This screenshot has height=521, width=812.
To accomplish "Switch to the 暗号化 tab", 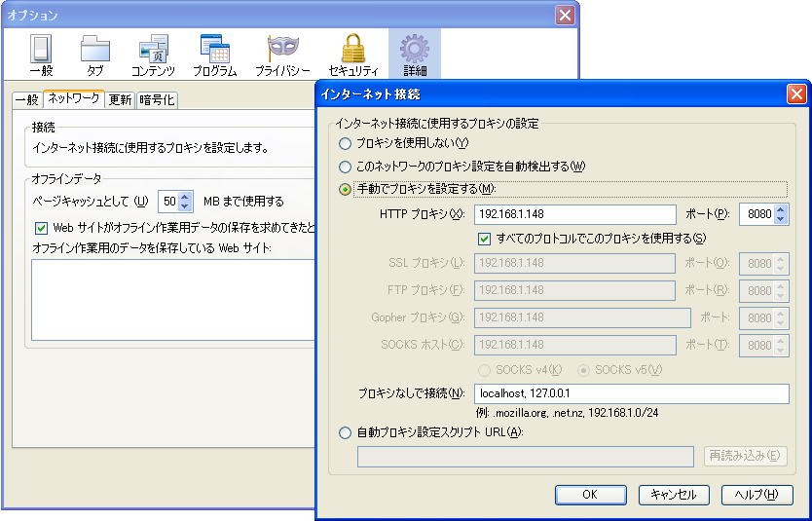I will tap(157, 99).
